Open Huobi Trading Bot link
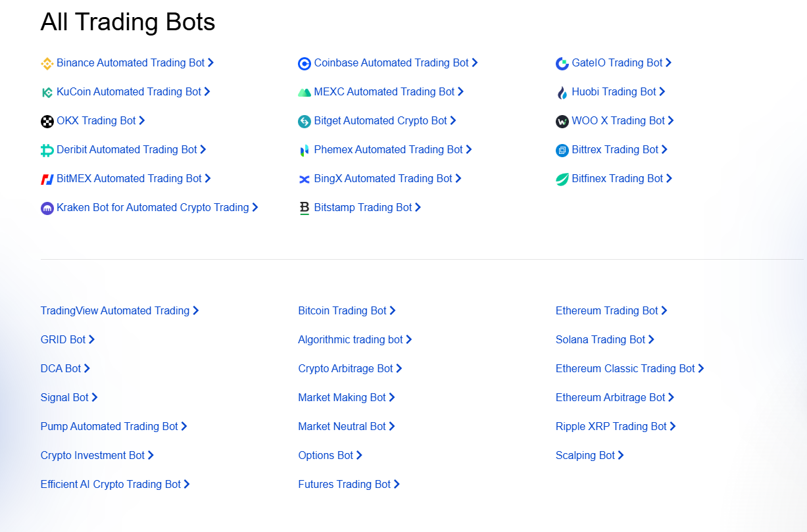The height and width of the screenshot is (532, 807). (x=618, y=92)
